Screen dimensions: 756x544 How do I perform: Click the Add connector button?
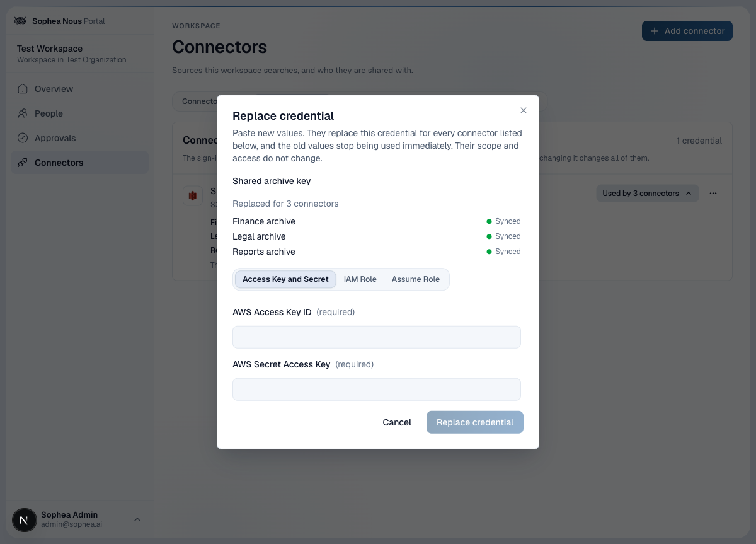pyautogui.click(x=687, y=31)
